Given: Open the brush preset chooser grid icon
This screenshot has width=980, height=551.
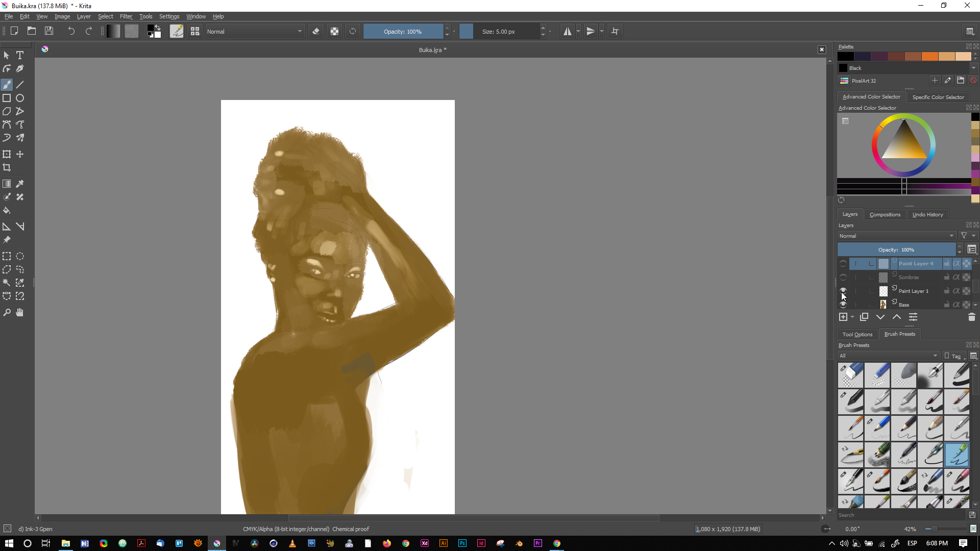Looking at the screenshot, I should coord(195,31).
